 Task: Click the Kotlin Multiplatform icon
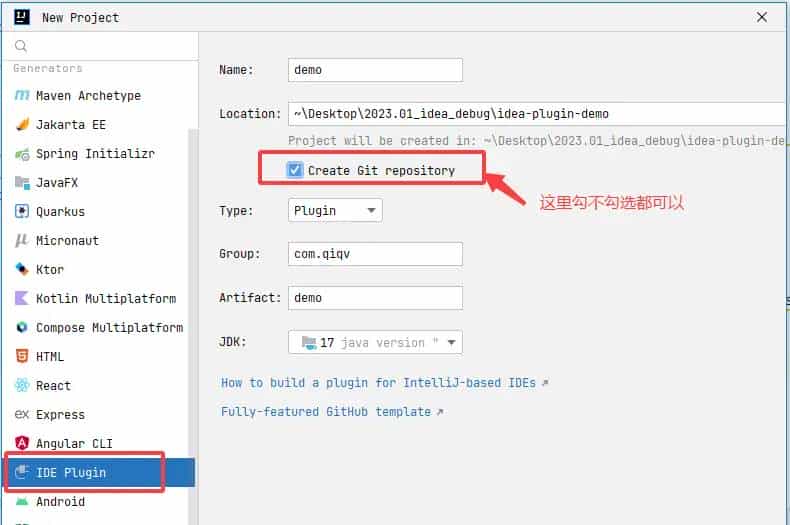coord(22,298)
